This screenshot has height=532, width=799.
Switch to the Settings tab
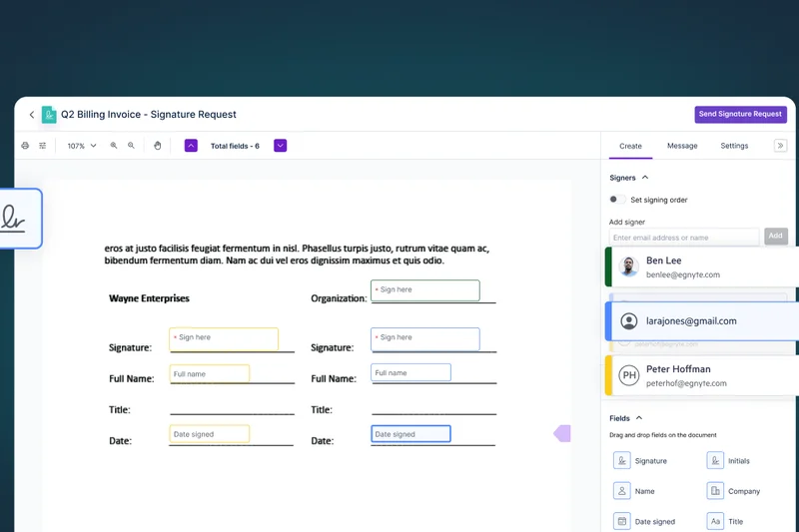[734, 146]
